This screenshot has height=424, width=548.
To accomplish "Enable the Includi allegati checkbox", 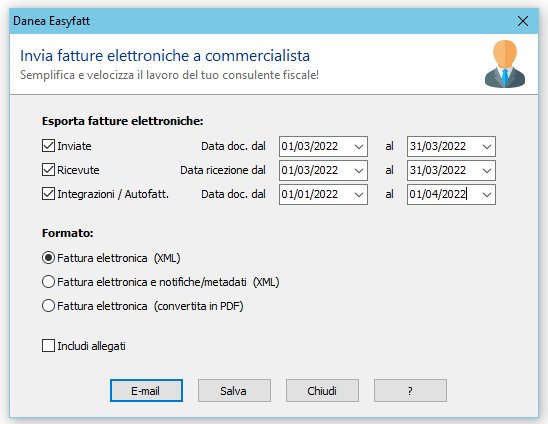I will click(48, 346).
